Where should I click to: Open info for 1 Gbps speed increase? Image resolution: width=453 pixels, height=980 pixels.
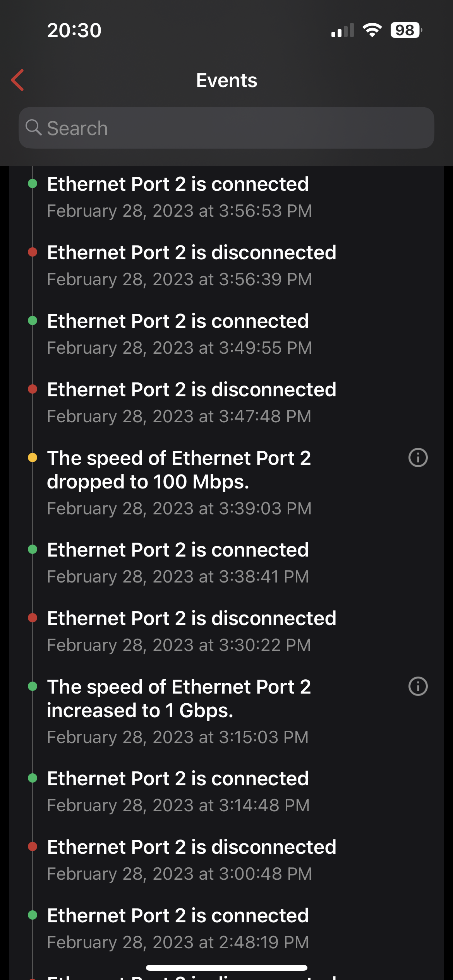[418, 686]
